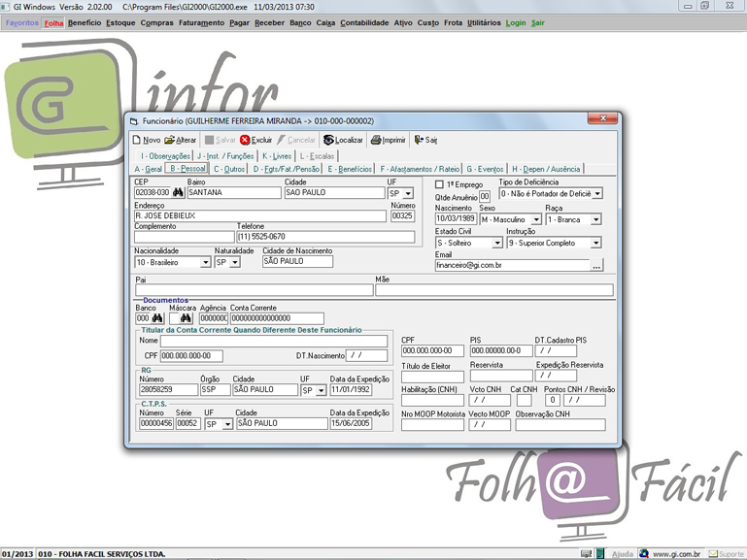Image resolution: width=747 pixels, height=560 pixels.
Task: Open the I - Observações tab
Action: 165,156
